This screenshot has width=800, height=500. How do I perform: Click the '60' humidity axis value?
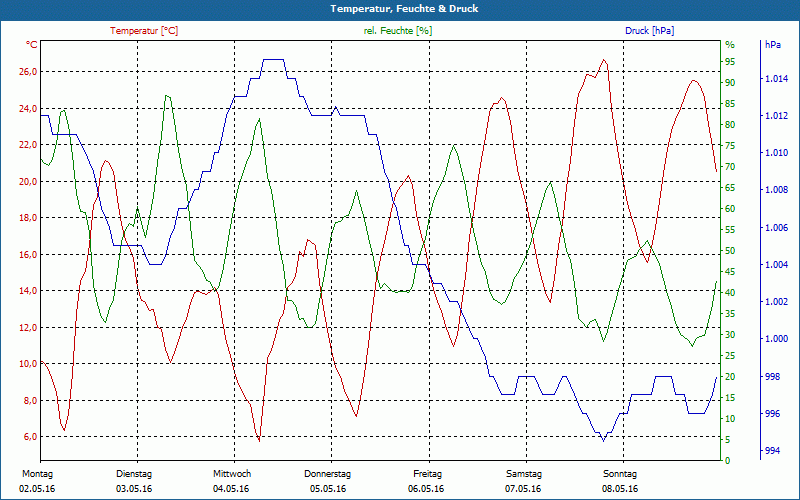pos(730,209)
